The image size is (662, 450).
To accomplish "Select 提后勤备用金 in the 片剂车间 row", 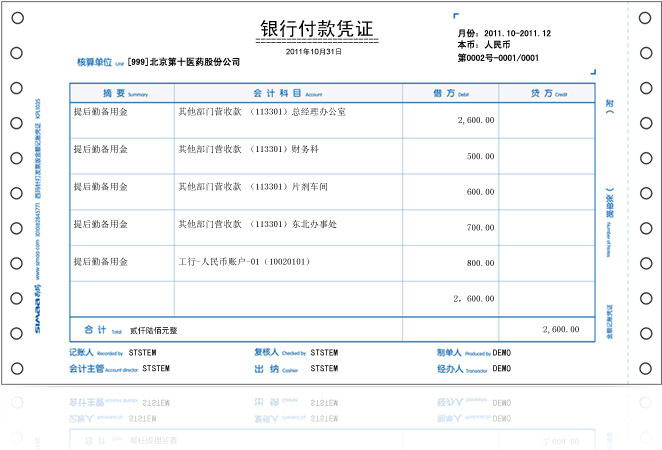I will coord(100,187).
